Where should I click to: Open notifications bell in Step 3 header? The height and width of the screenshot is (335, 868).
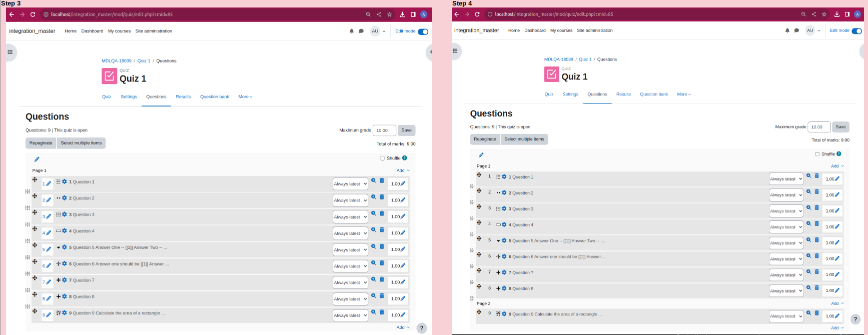click(352, 31)
